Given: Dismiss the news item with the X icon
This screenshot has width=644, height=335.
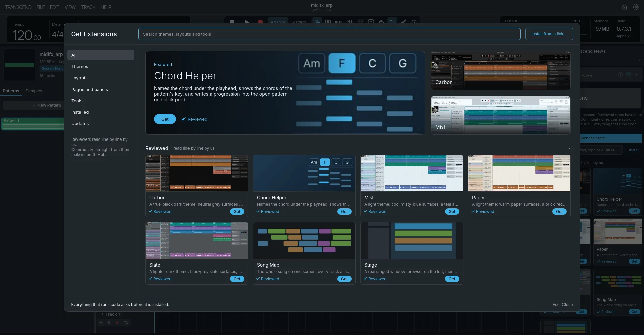Looking at the screenshot, I should tap(636, 74).
